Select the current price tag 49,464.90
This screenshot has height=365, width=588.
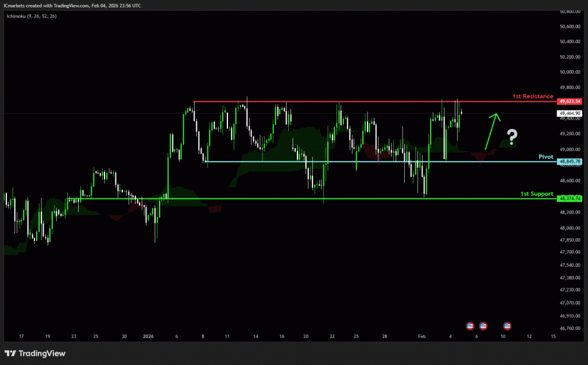570,114
